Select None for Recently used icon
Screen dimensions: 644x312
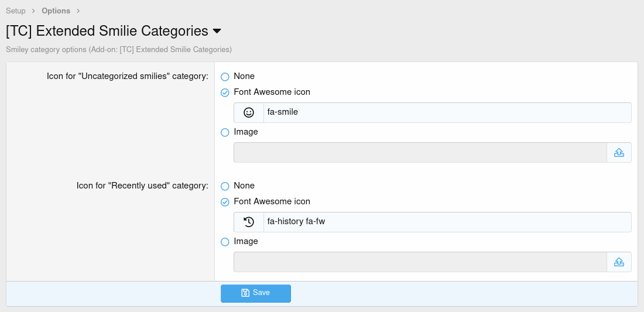click(x=225, y=186)
